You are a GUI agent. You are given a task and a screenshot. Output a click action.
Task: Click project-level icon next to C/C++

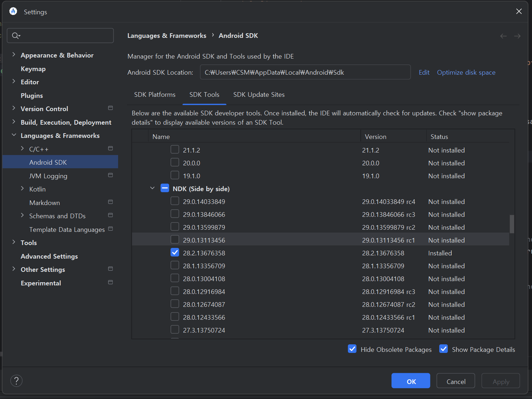pyautogui.click(x=111, y=148)
